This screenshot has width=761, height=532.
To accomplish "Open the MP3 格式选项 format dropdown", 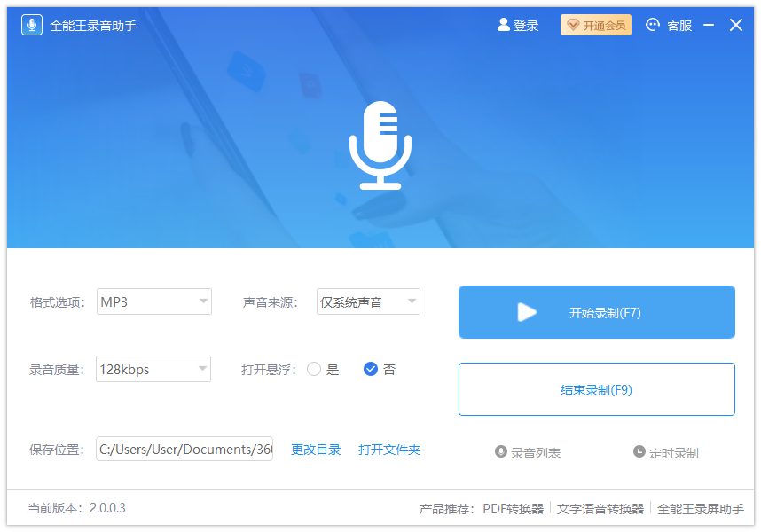I will click(x=153, y=301).
